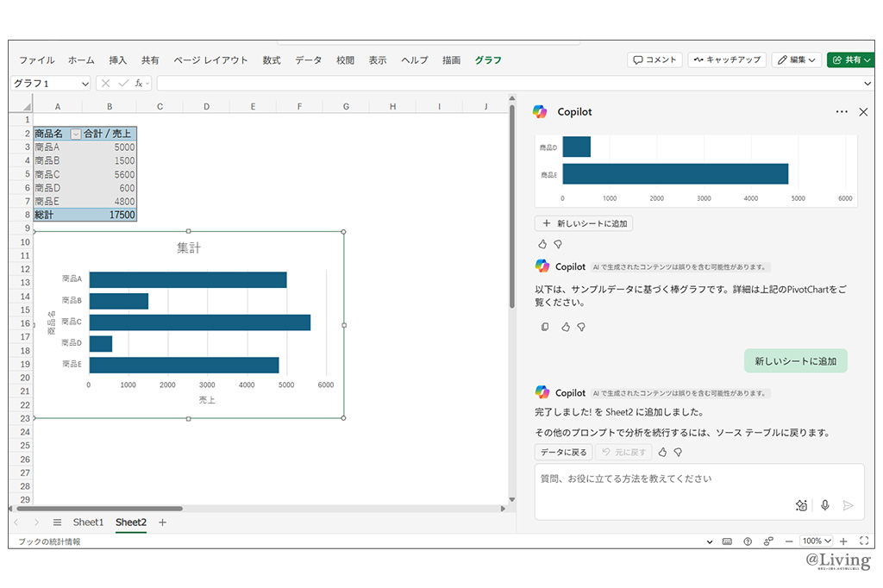The image size is (883, 588).
Task: Click the Copilot message input field
Action: (673, 479)
